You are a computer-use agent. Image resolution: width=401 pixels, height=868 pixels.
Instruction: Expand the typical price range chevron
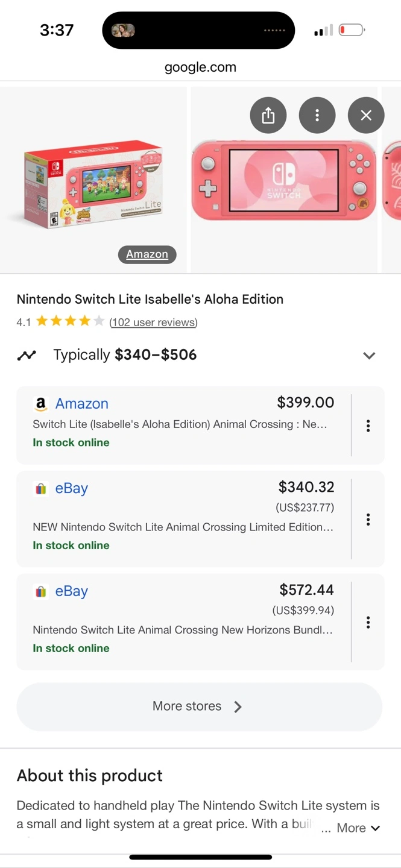pyautogui.click(x=369, y=355)
